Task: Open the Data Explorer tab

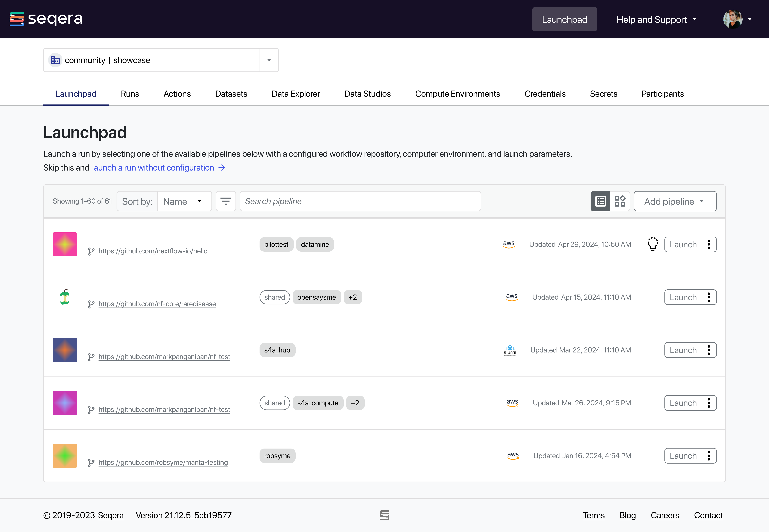Action: coord(296,94)
